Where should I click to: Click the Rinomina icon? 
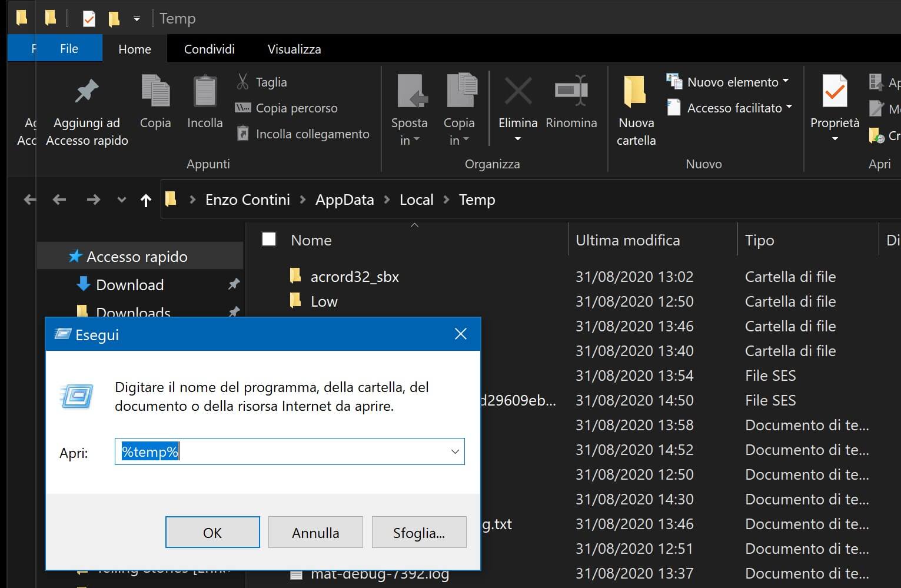point(571,92)
